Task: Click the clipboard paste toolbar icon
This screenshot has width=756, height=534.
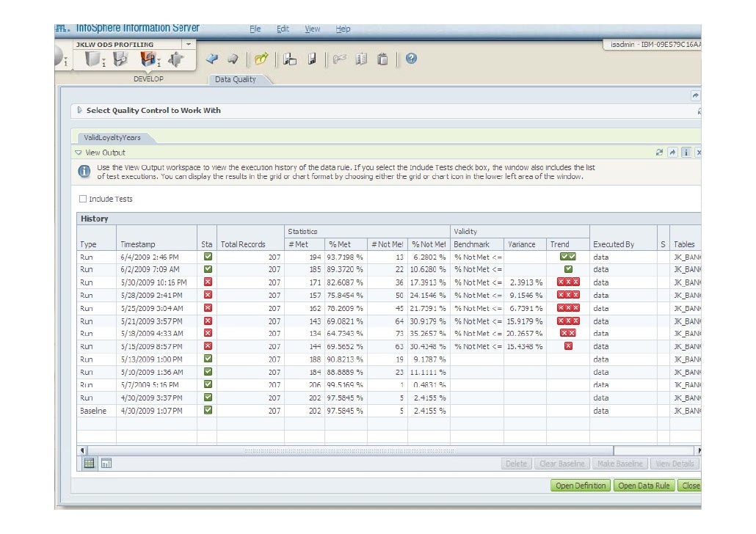Action: [382, 59]
